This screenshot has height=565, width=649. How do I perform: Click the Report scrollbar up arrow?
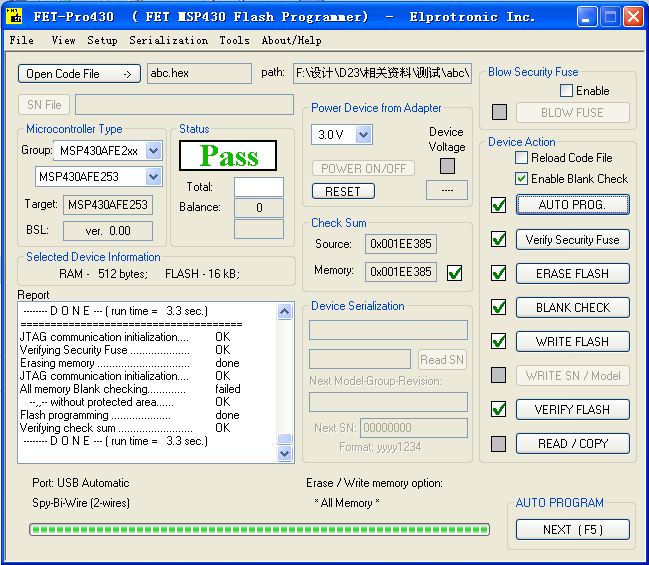coord(284,311)
